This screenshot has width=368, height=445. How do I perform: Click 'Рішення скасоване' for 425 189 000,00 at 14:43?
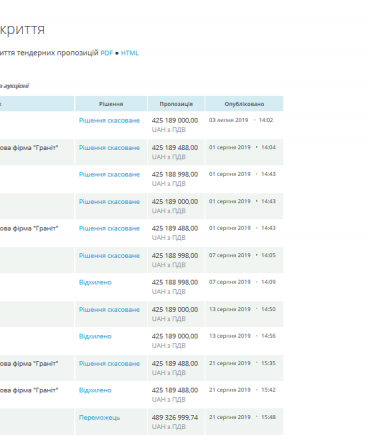pyautogui.click(x=109, y=202)
